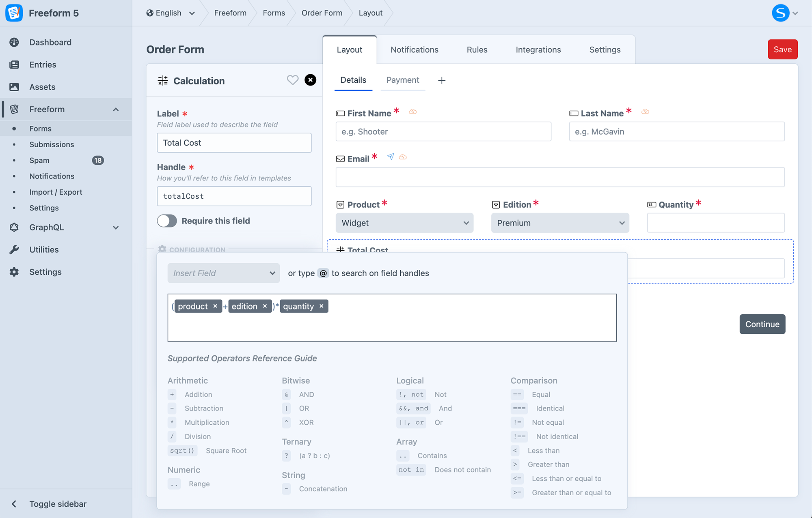
Task: Click the Continue button
Action: coord(762,324)
